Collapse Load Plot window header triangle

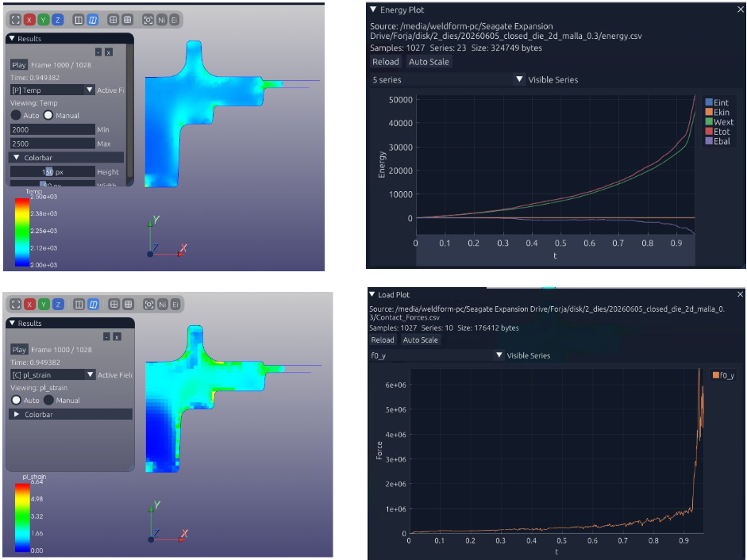372,294
